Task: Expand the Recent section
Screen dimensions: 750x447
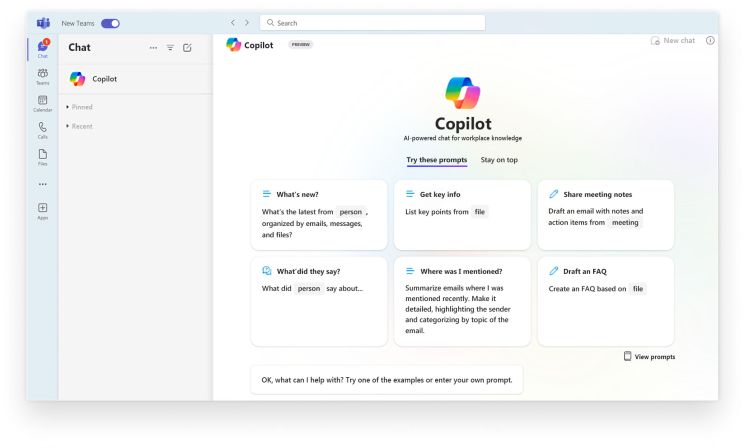Action: click(x=79, y=126)
